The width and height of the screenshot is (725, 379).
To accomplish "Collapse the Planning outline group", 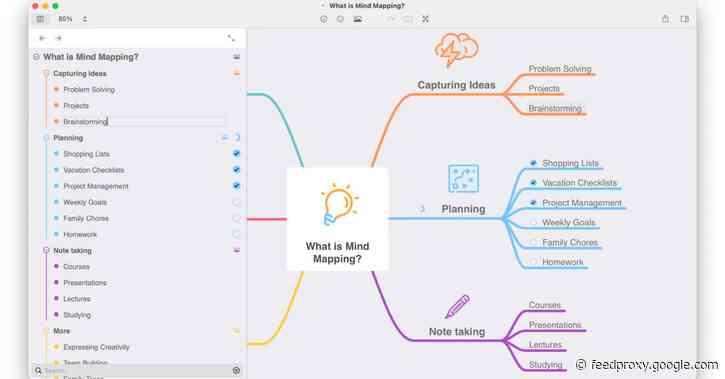I will pyautogui.click(x=46, y=138).
